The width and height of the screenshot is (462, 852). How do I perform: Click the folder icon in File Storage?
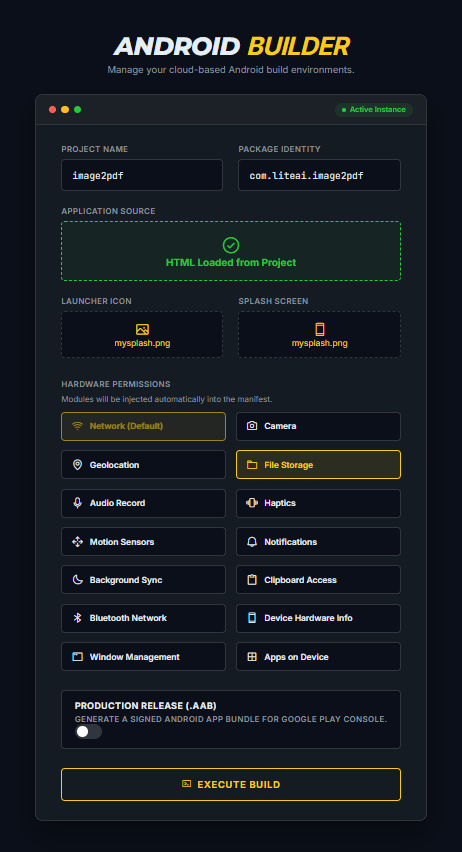tap(252, 465)
